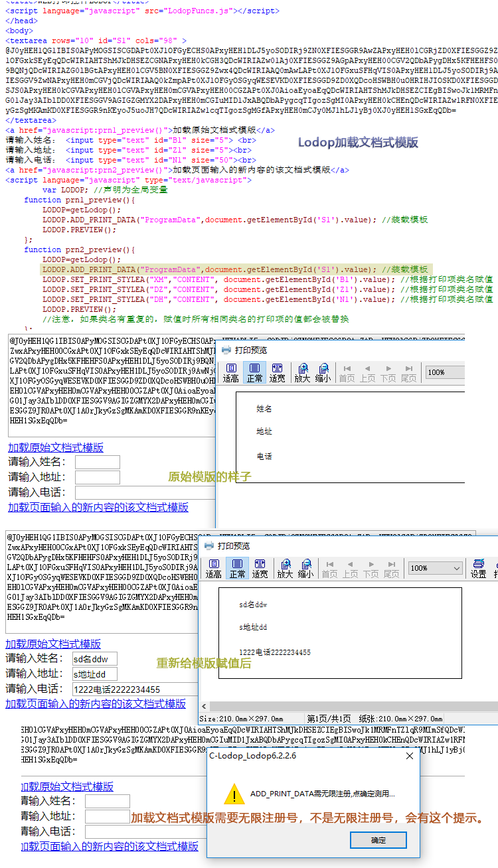Click the name field containing 'sd名ddw'
Screen dimensions: 498x868
94,658
